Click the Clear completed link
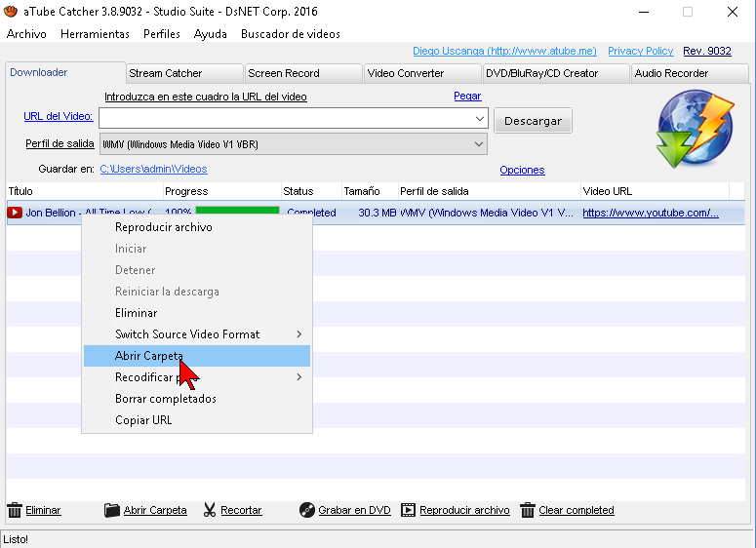The width and height of the screenshot is (756, 548). tap(577, 510)
